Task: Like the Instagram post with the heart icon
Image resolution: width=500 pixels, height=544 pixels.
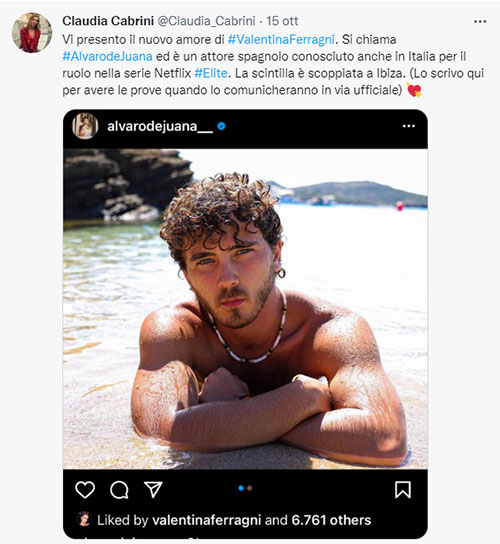Action: tap(85, 490)
